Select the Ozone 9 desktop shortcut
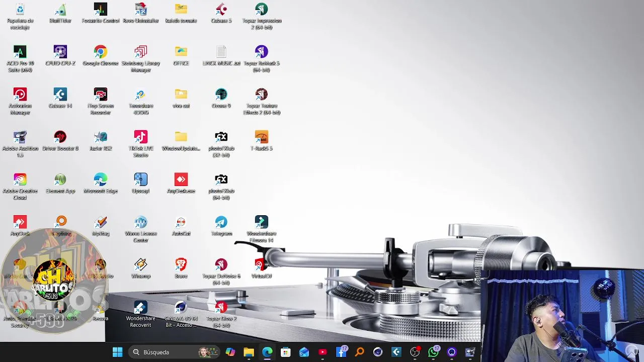644x362 pixels. 221,99
